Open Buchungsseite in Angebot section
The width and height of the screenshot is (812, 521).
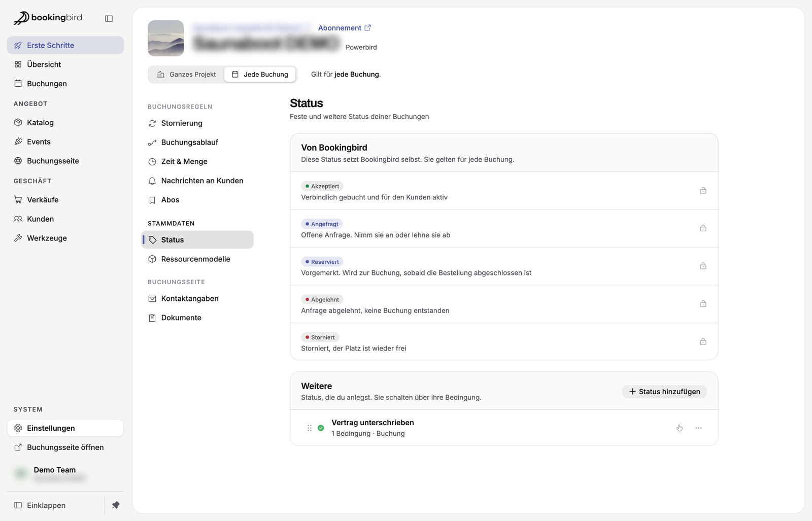(65, 161)
